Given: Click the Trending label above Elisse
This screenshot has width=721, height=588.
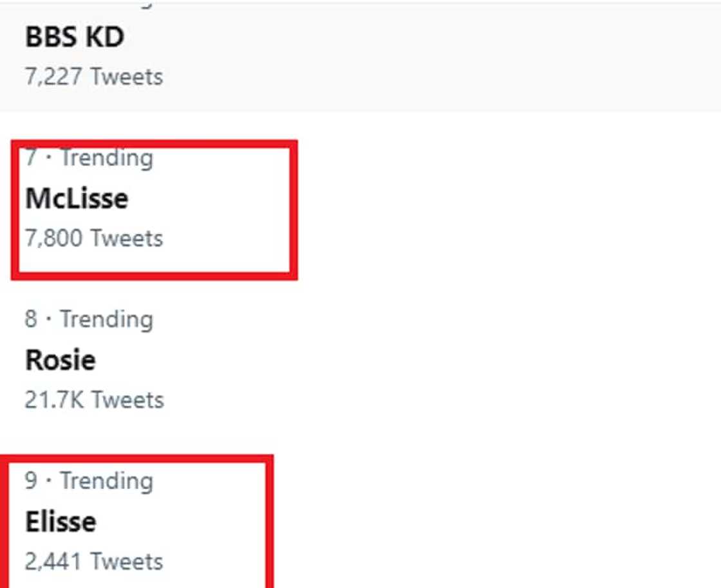Looking at the screenshot, I should (106, 481).
